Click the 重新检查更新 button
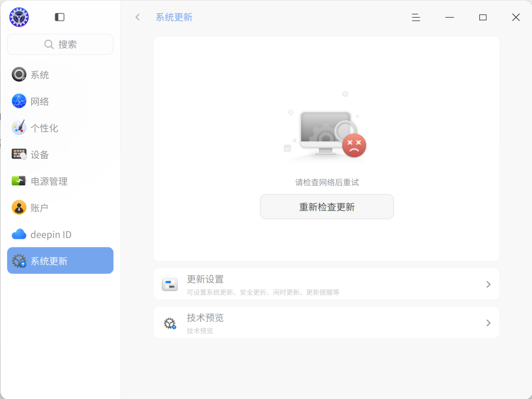532x399 pixels. (327, 207)
